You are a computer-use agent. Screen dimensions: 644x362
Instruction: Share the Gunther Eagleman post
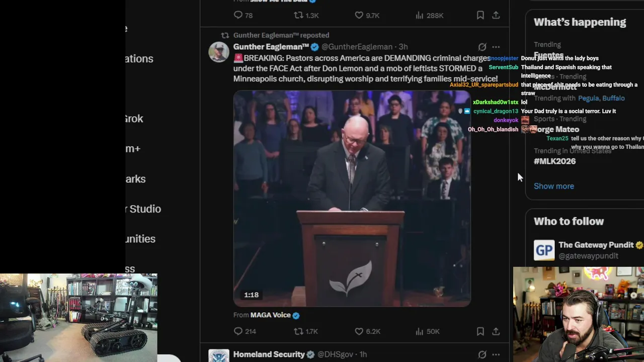[496, 331]
